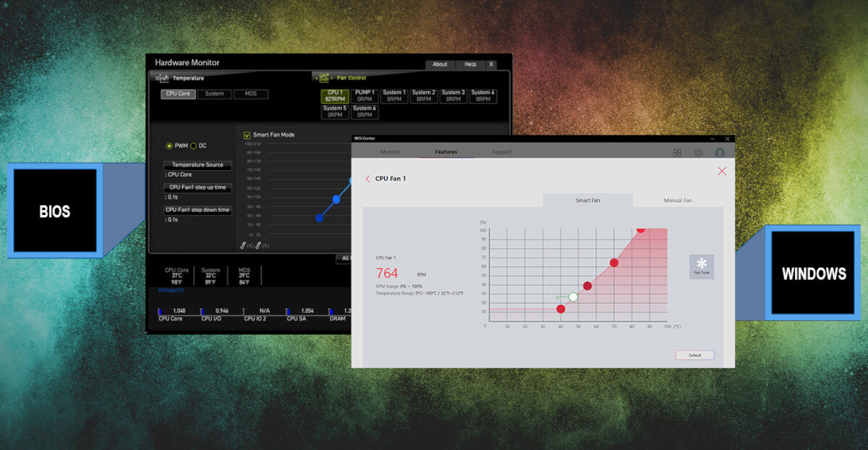Select the PUMP 1 fan button
This screenshot has height=450, width=868.
pos(365,96)
